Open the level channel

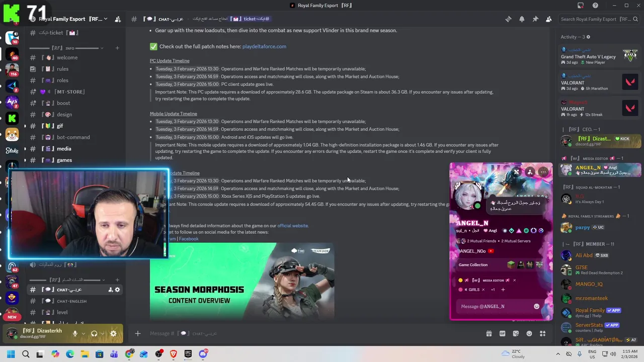[x=76, y=312]
